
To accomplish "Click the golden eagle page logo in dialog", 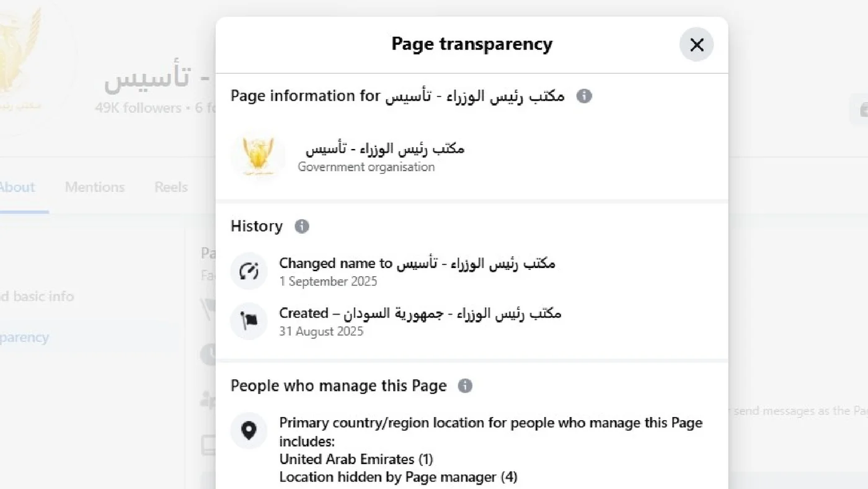I will (x=257, y=156).
